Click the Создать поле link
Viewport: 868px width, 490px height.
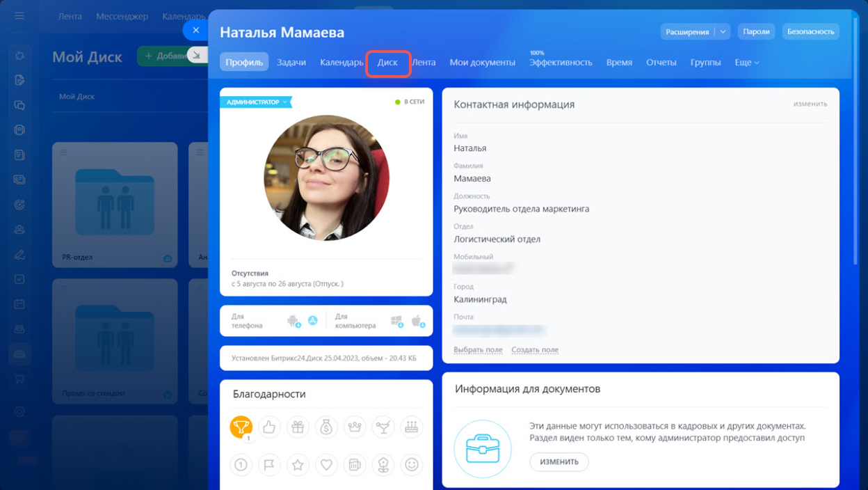click(535, 350)
